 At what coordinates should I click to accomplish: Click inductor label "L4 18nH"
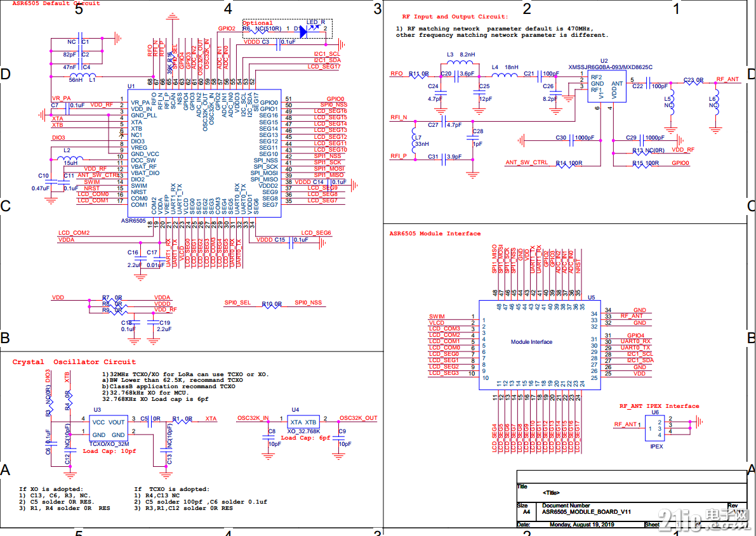pos(505,67)
